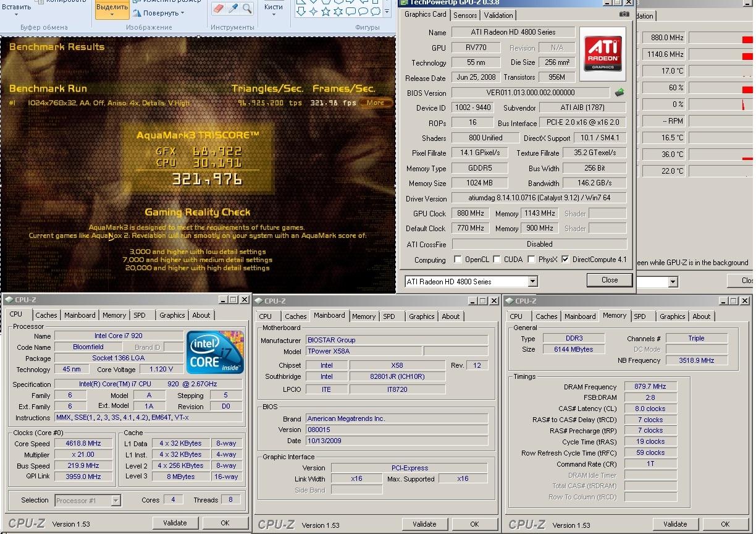Click the TPower X58A model field
The height and width of the screenshot is (534, 756).
point(364,351)
